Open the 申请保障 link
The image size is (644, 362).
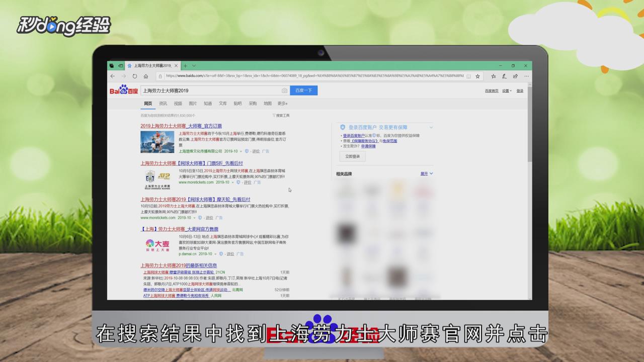[x=368, y=146]
